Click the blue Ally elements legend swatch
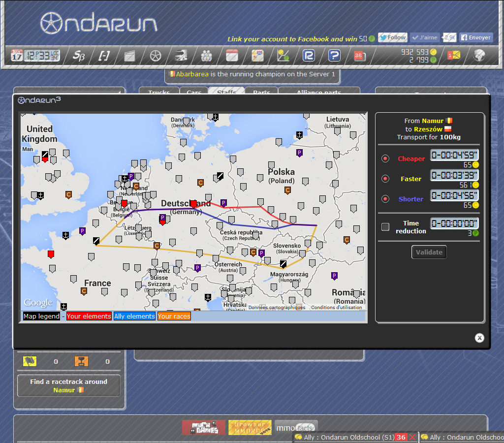 click(134, 316)
